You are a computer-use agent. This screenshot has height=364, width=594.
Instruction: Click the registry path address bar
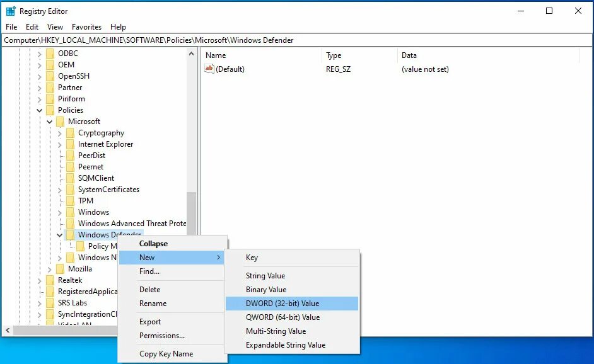click(x=297, y=40)
